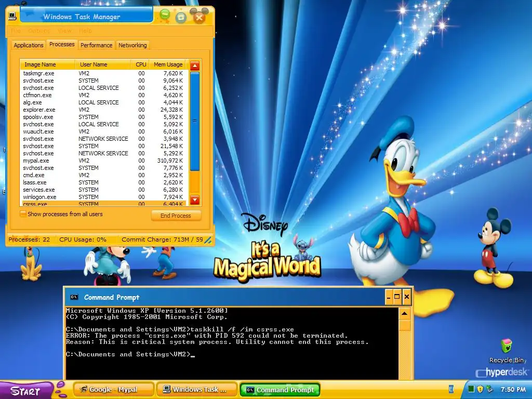Image resolution: width=532 pixels, height=399 pixels.
Task: Select the lsass.exe process
Action: 103,183
